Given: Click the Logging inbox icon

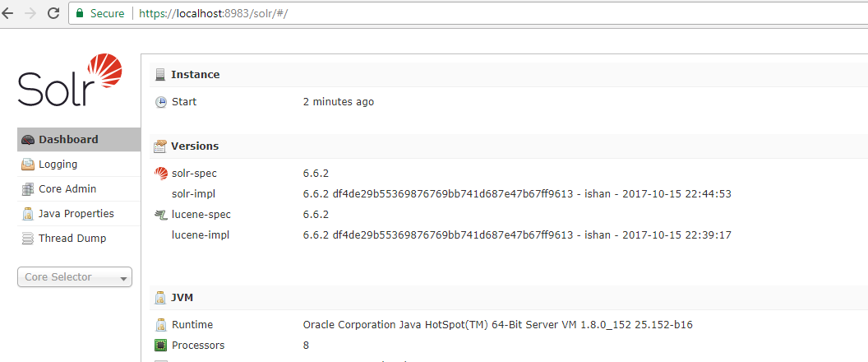Looking at the screenshot, I should 28,165.
